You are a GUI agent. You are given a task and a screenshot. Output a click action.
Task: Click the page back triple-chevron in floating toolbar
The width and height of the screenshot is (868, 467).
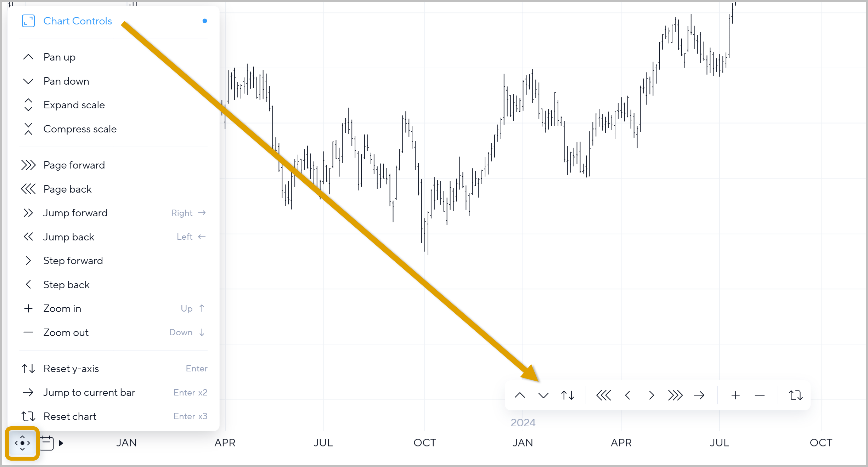(603, 395)
